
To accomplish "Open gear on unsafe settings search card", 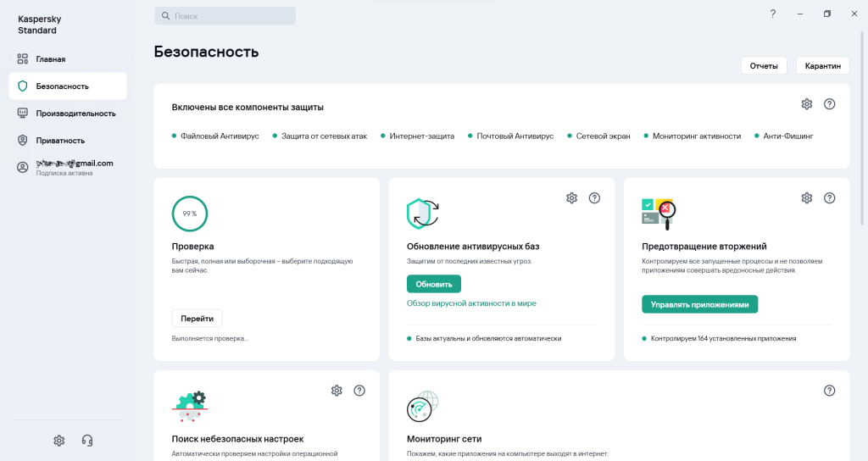I will point(337,391).
